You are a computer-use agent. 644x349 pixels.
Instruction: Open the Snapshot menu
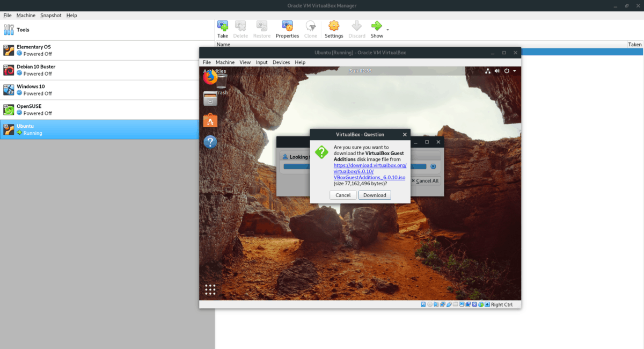[51, 16]
